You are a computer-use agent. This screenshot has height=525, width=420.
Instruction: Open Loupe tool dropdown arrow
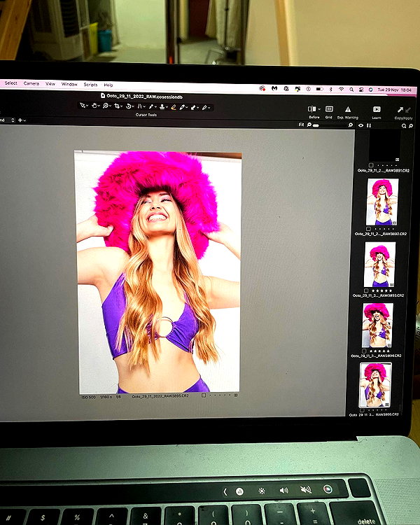click(x=110, y=106)
